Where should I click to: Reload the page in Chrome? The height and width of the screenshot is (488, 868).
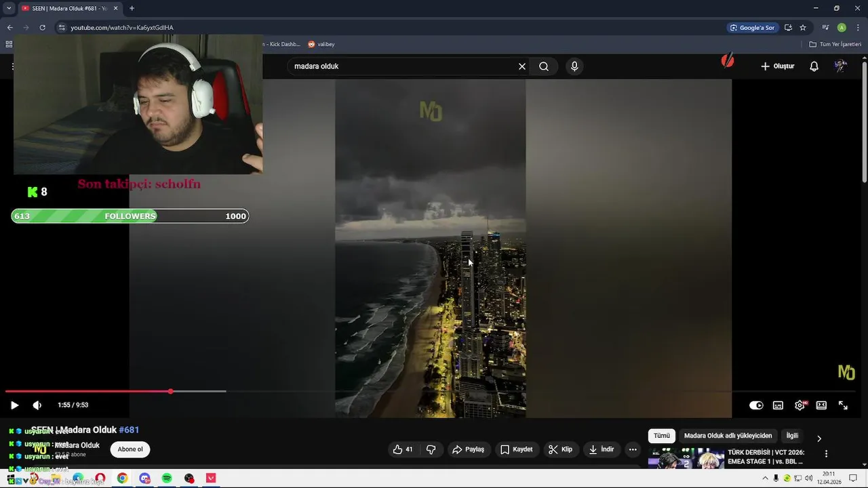pos(42,28)
